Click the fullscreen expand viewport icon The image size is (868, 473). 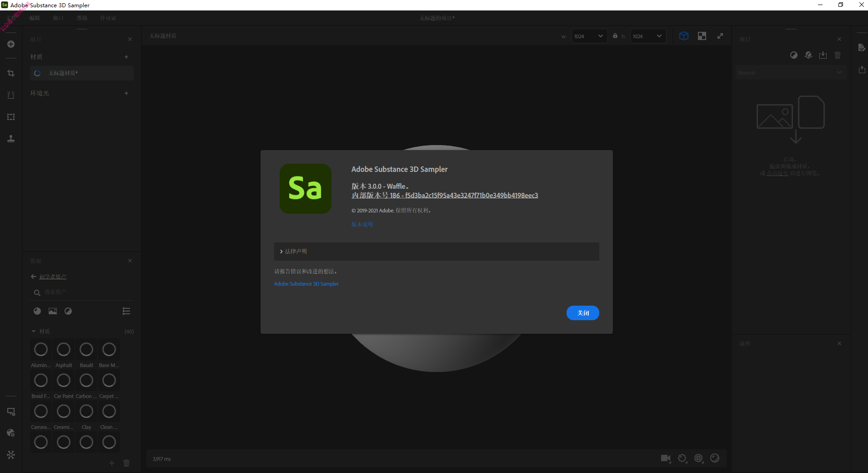(720, 36)
